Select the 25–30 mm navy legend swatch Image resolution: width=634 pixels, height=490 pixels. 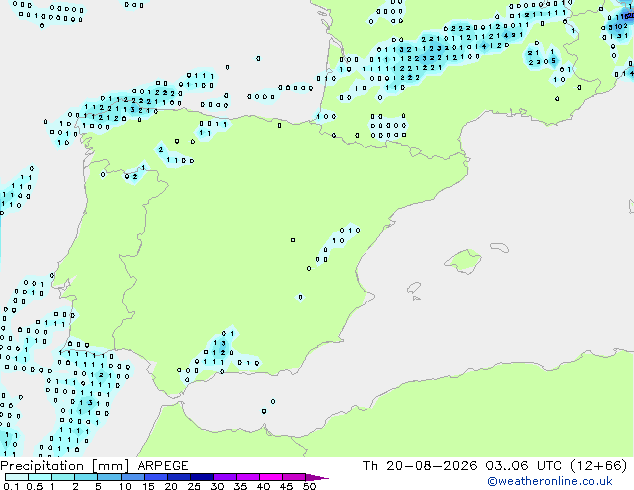tap(202, 477)
